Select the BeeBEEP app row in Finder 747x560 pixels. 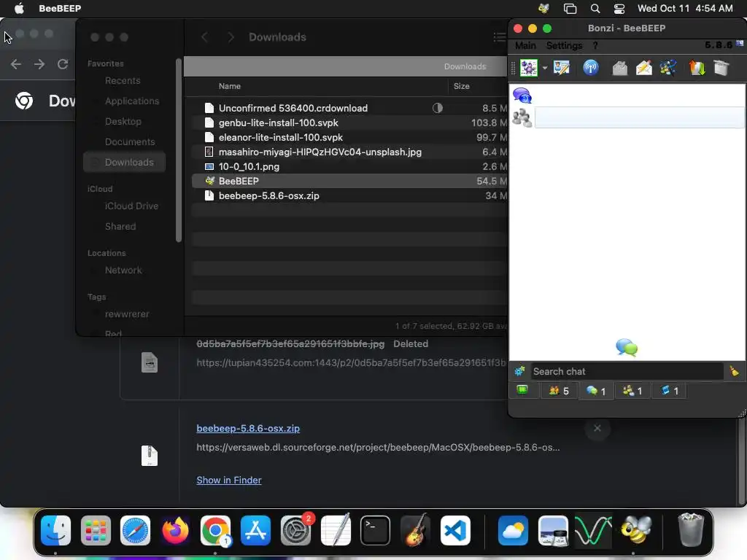point(350,181)
